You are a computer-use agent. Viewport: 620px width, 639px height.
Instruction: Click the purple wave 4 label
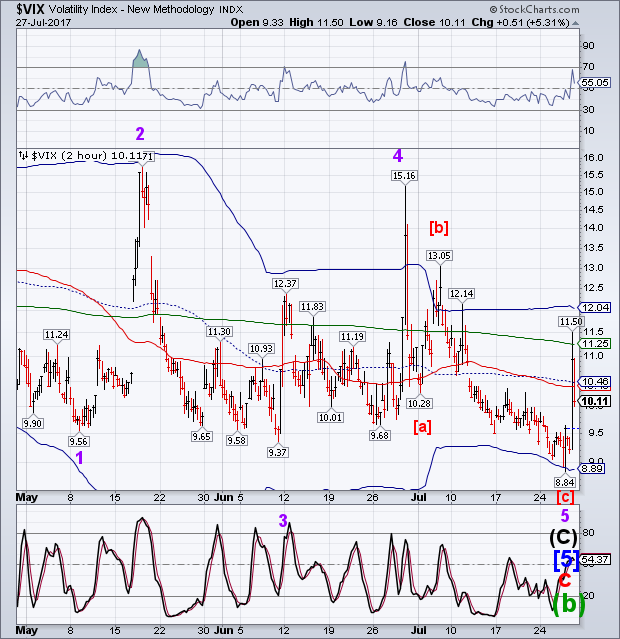pyautogui.click(x=397, y=155)
